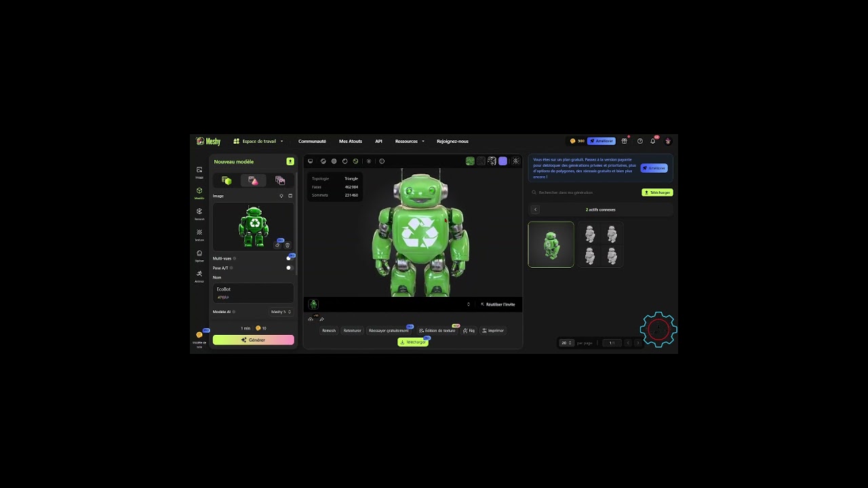This screenshot has height=488, width=868.
Task: Expand the Espace de travail dropdown
Action: coord(258,141)
